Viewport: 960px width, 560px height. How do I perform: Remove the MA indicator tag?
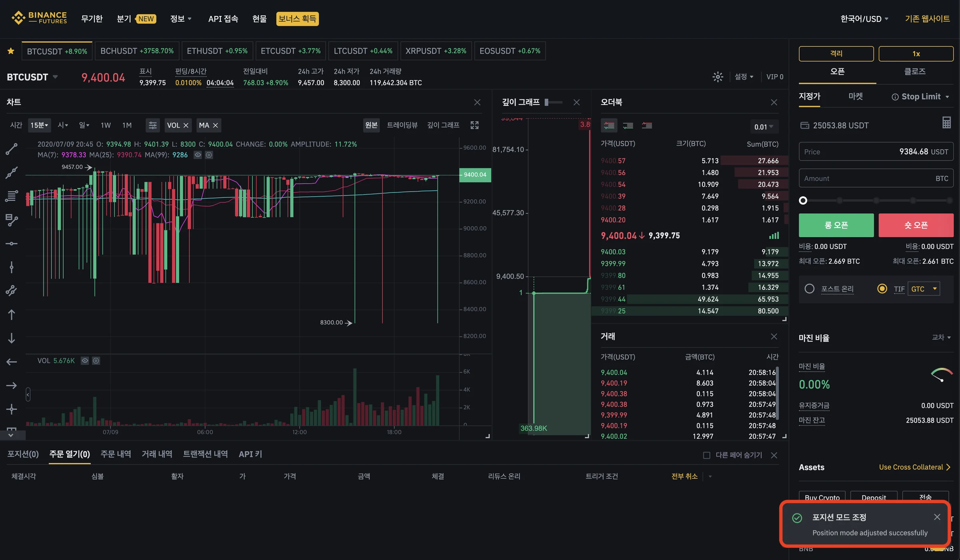point(216,125)
